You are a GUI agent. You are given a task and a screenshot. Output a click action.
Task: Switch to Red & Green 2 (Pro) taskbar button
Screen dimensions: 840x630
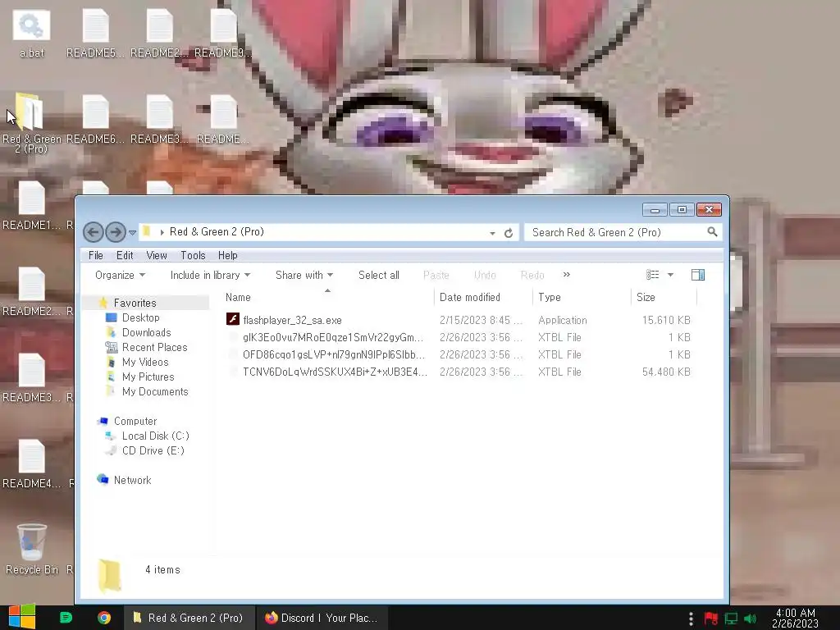[x=189, y=618]
